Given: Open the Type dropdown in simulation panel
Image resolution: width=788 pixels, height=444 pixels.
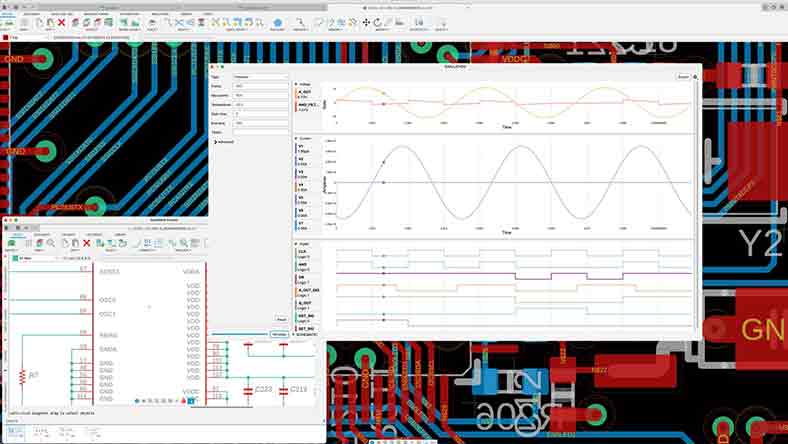Looking at the screenshot, I should pos(261,77).
